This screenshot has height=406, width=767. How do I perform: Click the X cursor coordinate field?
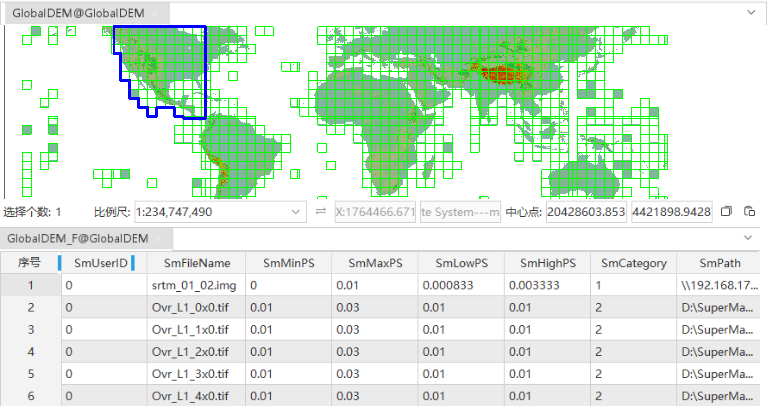[x=375, y=212]
